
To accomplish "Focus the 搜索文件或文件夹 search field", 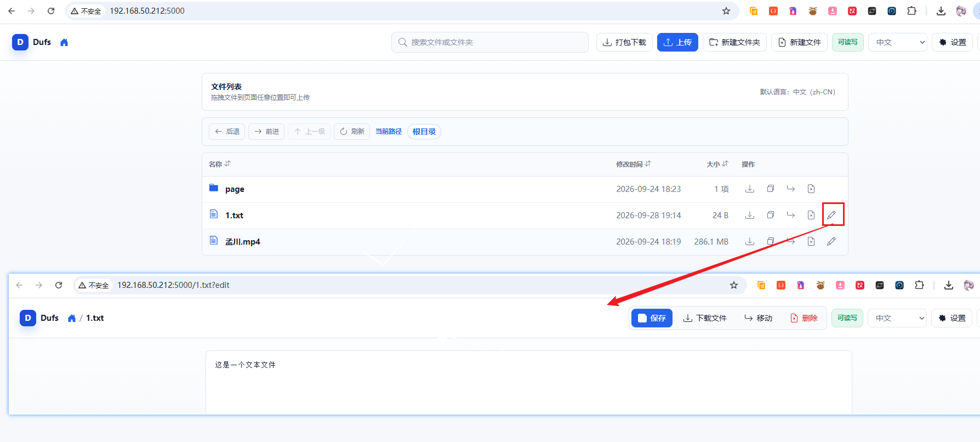I will (490, 42).
